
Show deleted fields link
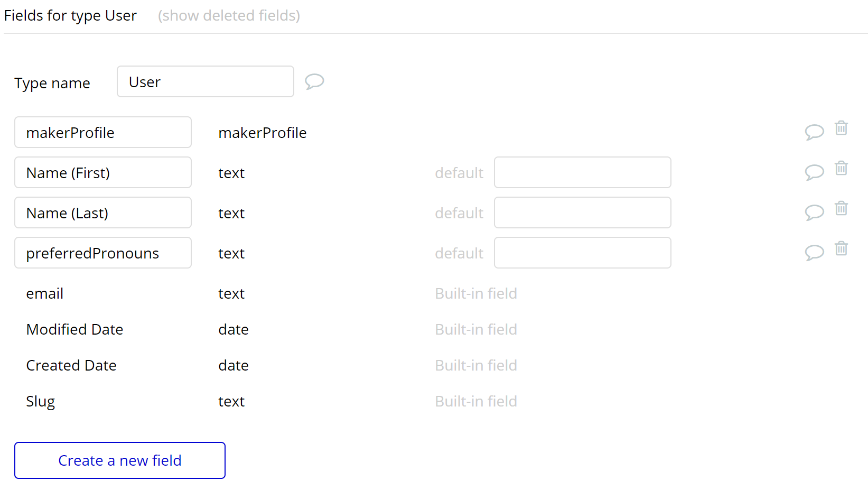click(x=229, y=15)
